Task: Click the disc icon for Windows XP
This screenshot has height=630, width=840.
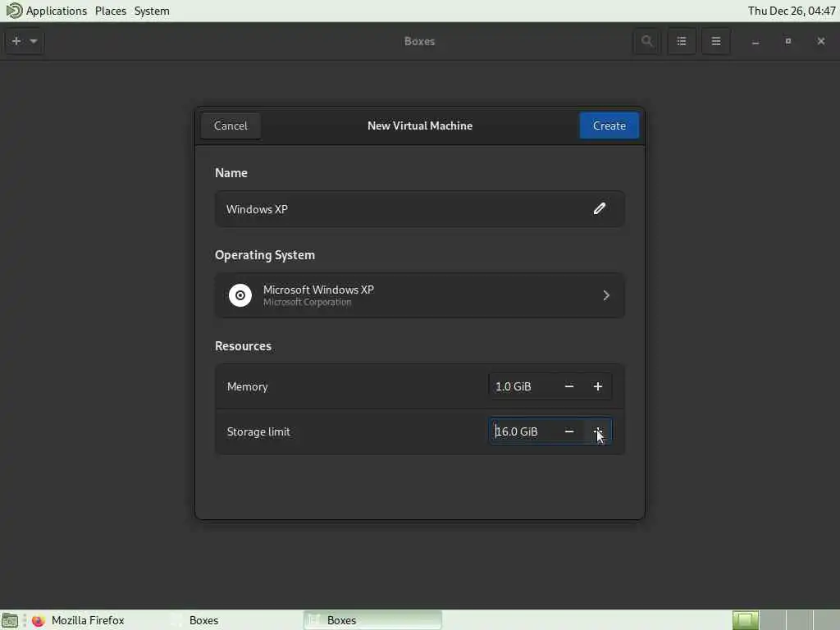Action: click(x=240, y=295)
